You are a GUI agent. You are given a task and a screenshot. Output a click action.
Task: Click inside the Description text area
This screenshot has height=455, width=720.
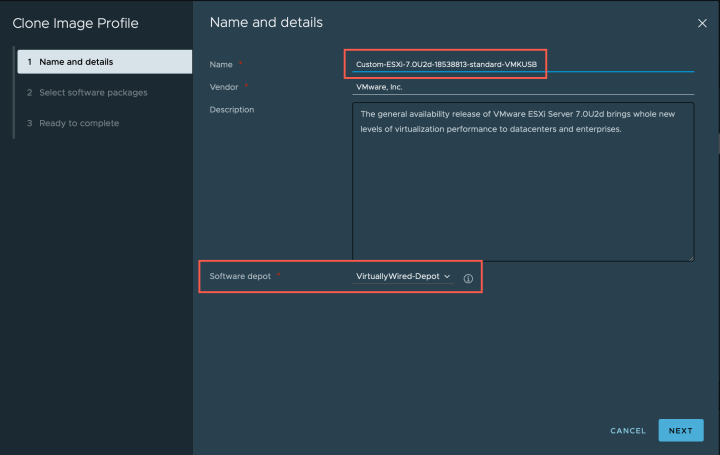click(x=523, y=182)
